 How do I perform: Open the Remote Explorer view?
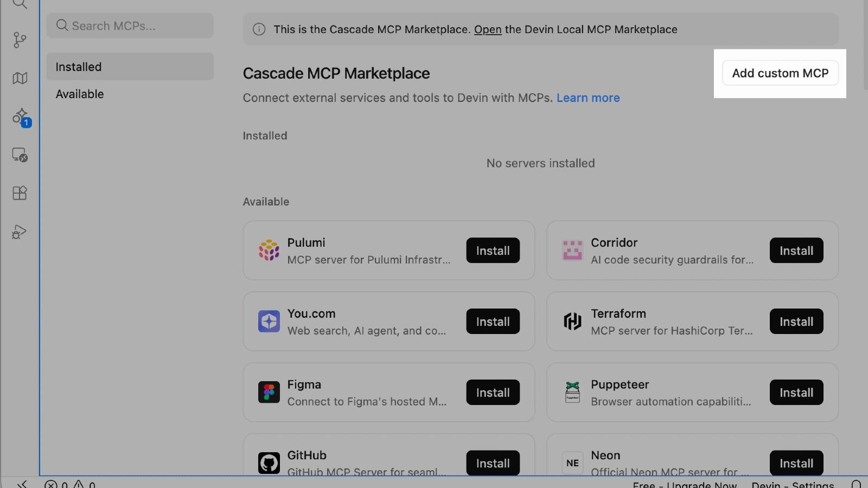click(20, 155)
